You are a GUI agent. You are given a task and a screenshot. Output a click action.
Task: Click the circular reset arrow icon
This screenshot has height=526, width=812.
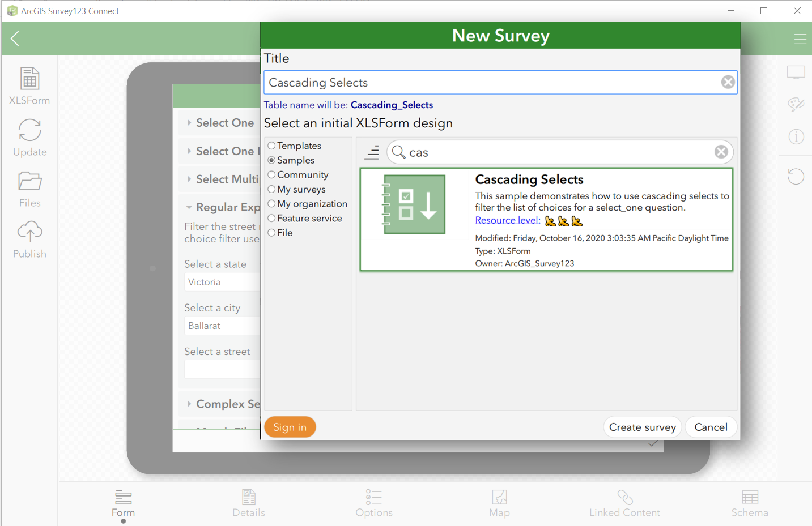[796, 176]
